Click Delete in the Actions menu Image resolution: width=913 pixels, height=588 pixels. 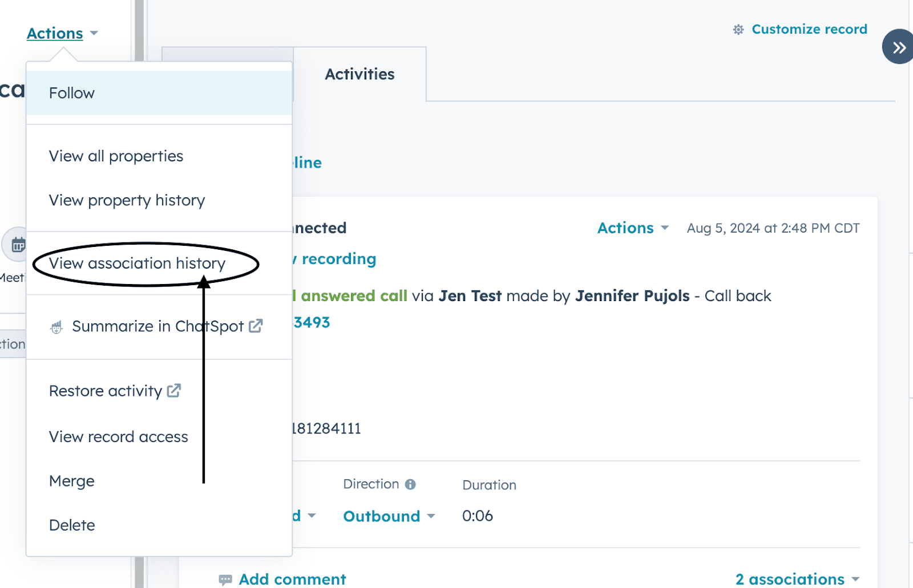tap(72, 525)
